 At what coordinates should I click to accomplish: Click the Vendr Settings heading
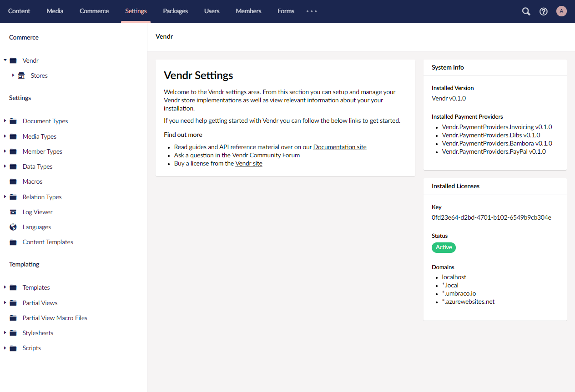tap(198, 75)
